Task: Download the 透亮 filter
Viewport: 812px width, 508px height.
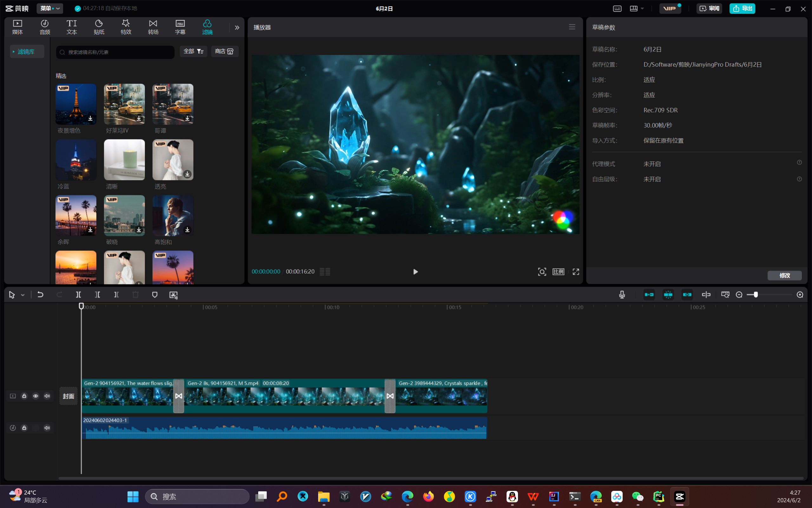Action: (187, 174)
